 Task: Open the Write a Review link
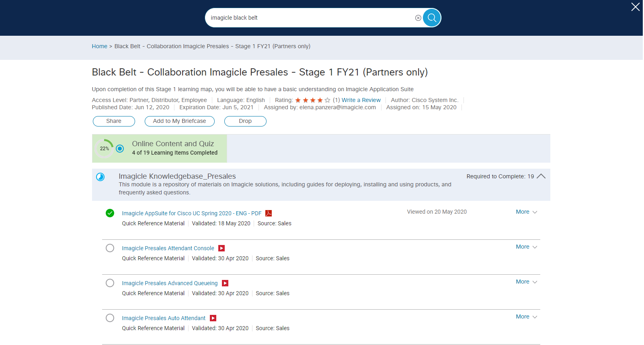point(361,100)
